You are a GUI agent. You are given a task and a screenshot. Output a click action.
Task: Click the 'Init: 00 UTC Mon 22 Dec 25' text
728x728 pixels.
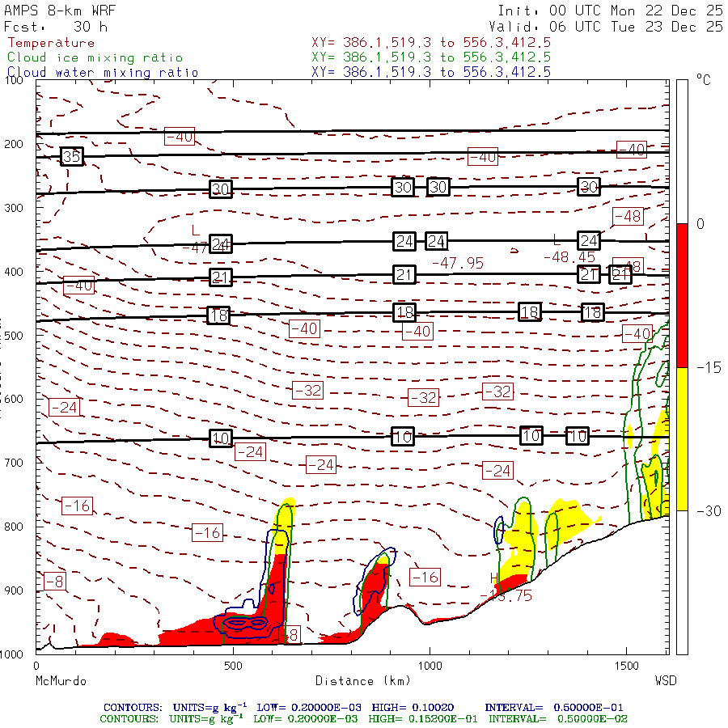tap(610, 11)
